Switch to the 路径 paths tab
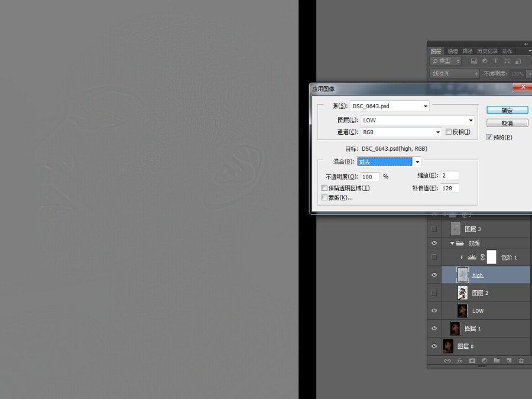The width and height of the screenshot is (532, 399). [x=467, y=51]
